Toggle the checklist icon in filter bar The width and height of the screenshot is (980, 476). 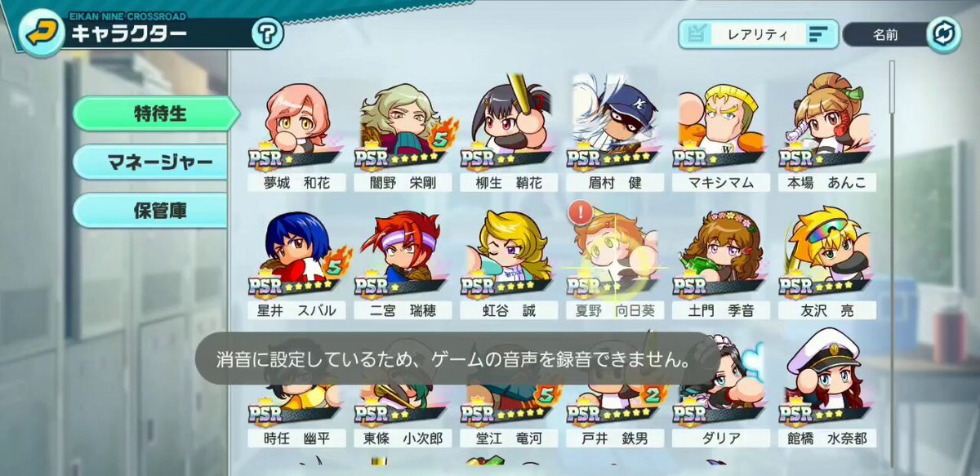coord(697,33)
